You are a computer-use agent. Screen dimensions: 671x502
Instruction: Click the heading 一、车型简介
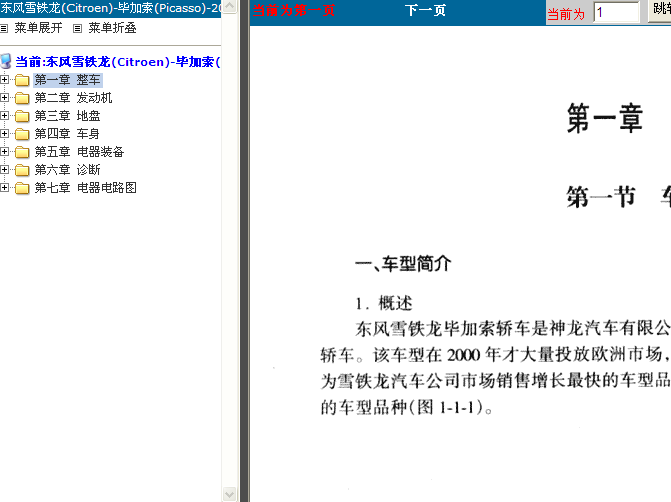point(403,264)
